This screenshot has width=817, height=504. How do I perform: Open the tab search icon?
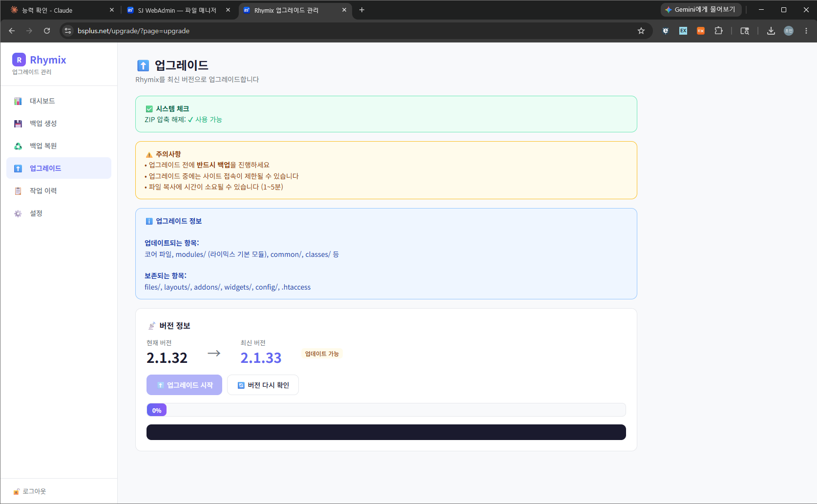pos(745,31)
